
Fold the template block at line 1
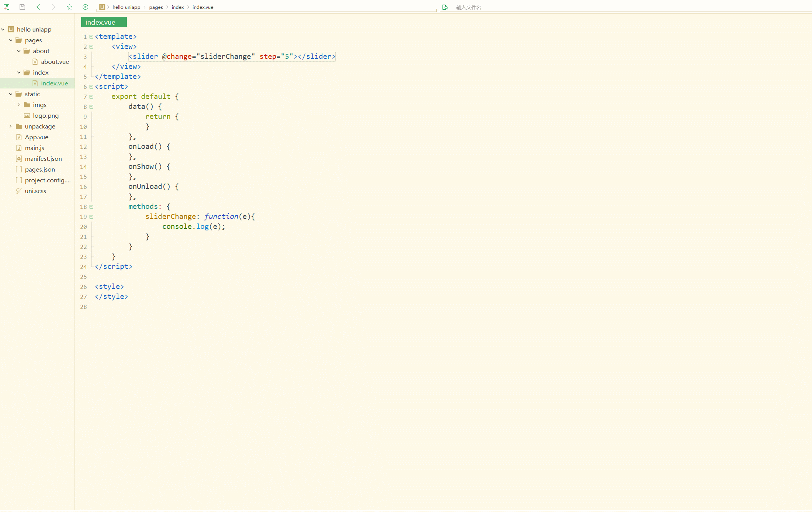92,37
